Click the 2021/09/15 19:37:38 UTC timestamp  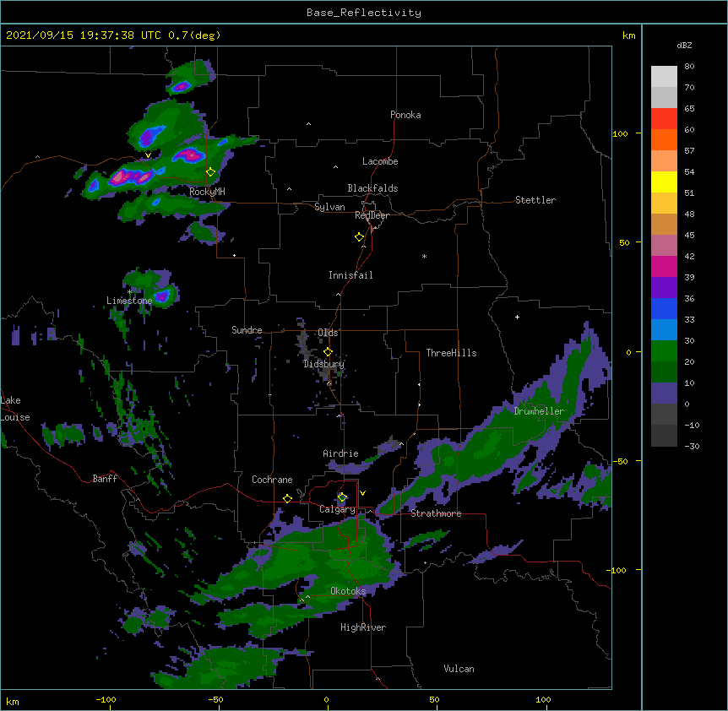pyautogui.click(x=84, y=35)
